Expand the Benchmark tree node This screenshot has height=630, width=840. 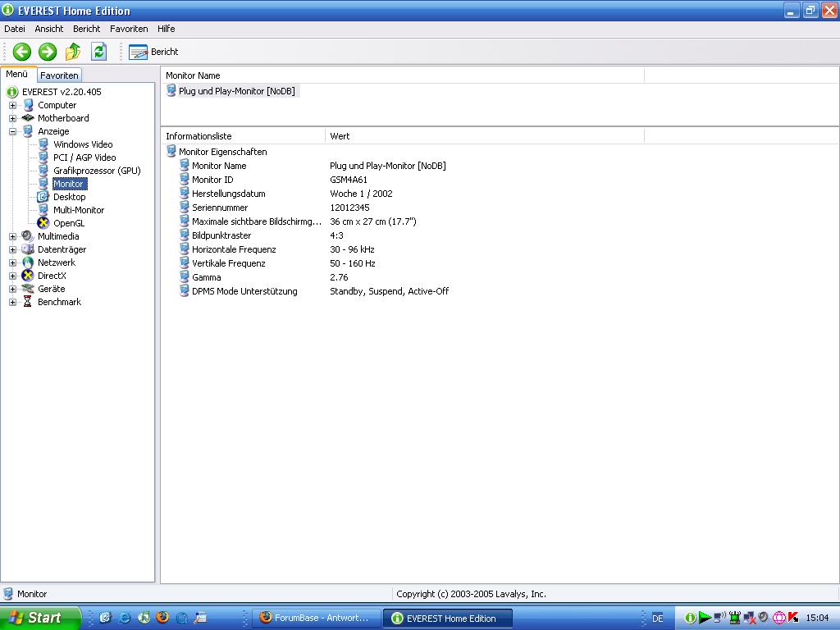(12, 302)
